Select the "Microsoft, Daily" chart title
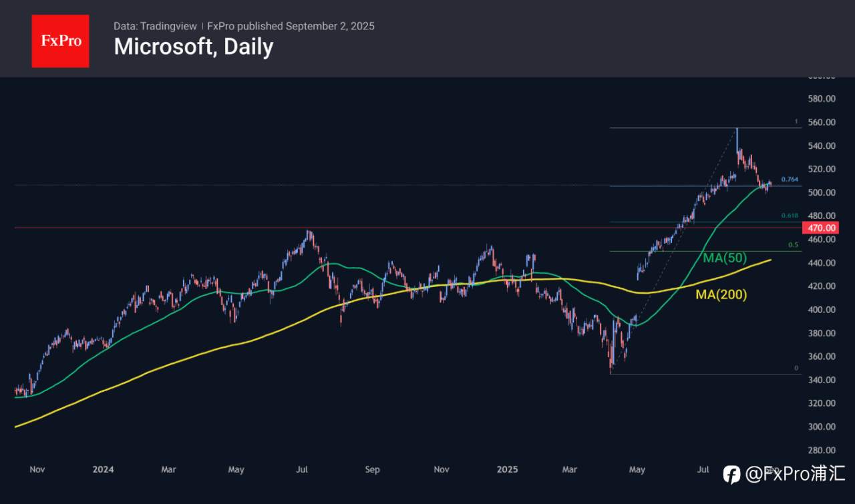Viewport: 855px width, 504px height. click(x=194, y=47)
